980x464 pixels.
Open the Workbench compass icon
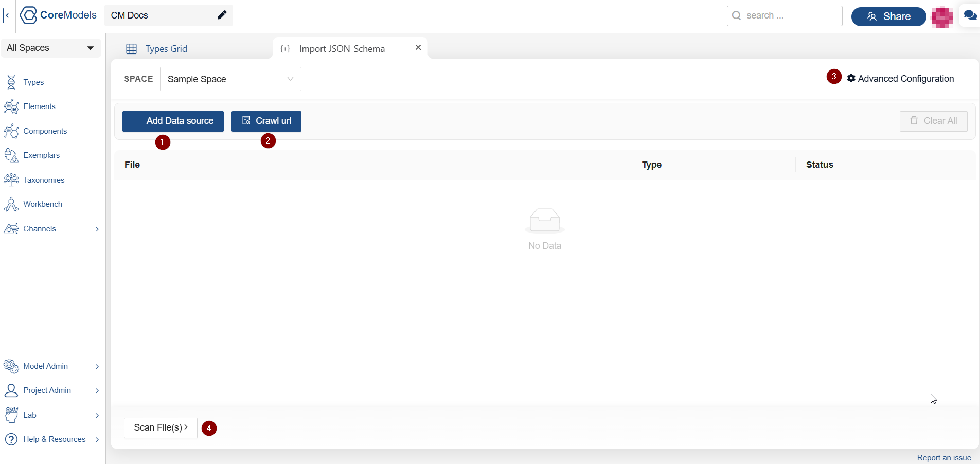pyautogui.click(x=11, y=204)
